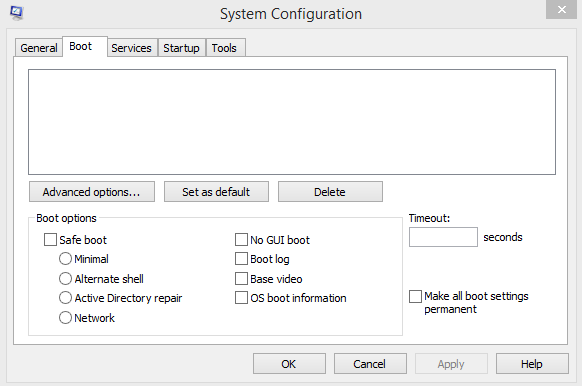Check the No GUI boot option

(241, 240)
